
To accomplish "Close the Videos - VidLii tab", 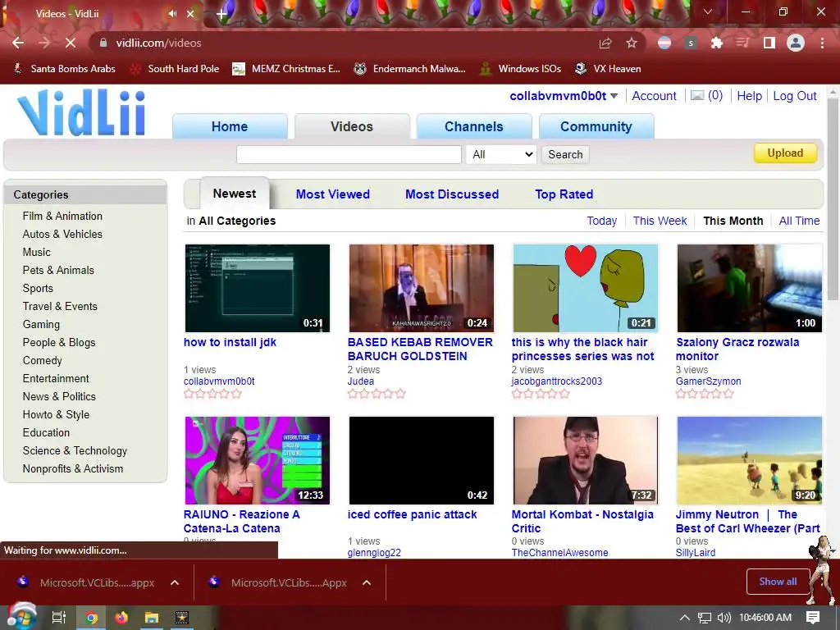I will coord(190,14).
